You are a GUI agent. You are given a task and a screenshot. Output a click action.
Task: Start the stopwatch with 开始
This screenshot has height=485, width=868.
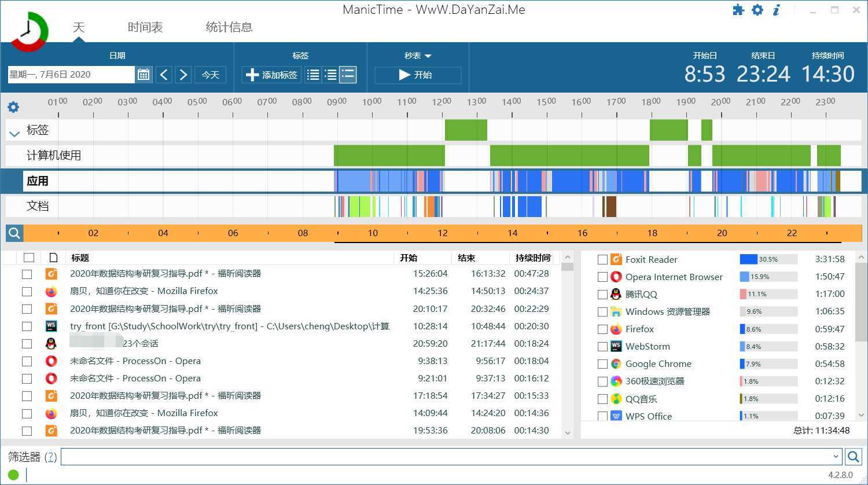click(418, 75)
